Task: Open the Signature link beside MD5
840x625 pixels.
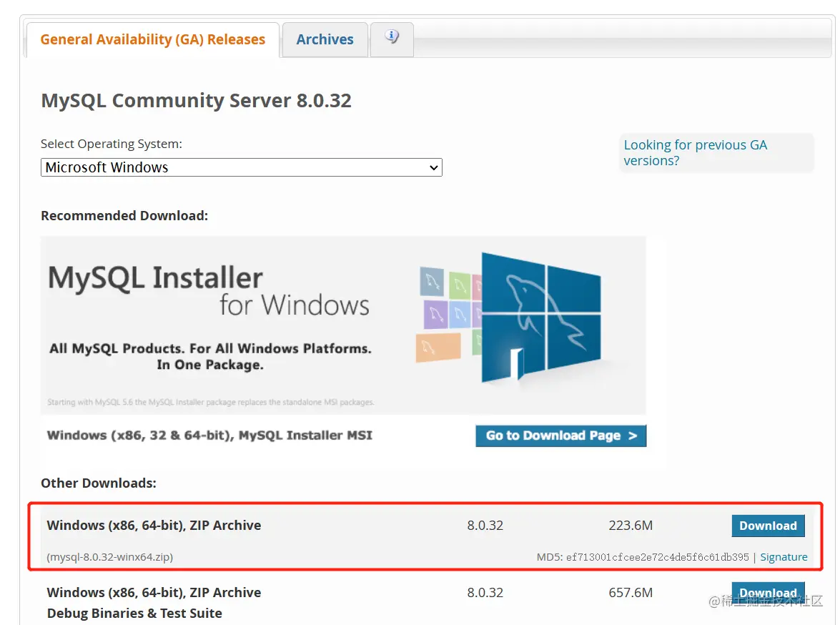Action: tap(784, 557)
